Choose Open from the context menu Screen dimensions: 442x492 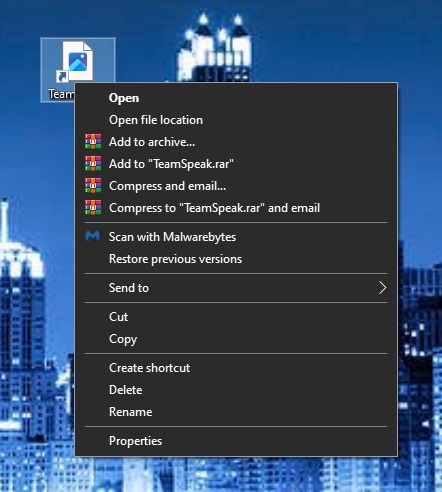pos(236,98)
